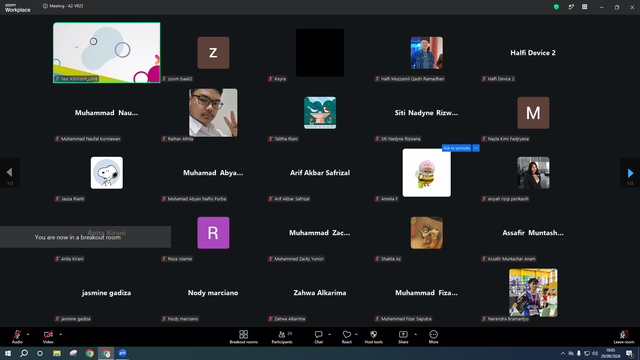Click the Muhammad Fiza... name tile
Screen dimensions: 640x360
(x=426, y=293)
